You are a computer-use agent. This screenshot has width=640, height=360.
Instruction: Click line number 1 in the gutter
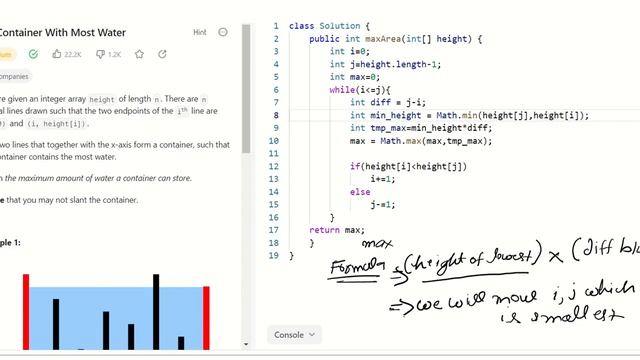(x=276, y=26)
